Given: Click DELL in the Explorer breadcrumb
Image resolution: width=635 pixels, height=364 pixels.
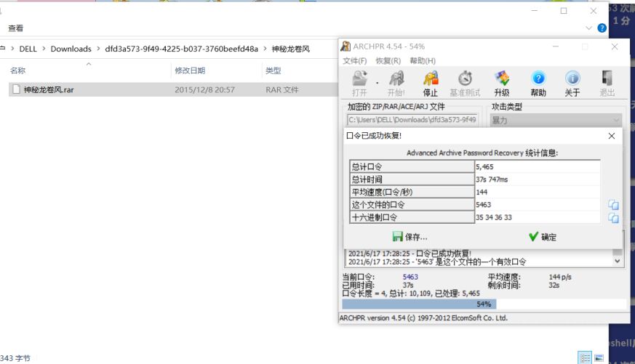Looking at the screenshot, I should (28, 49).
